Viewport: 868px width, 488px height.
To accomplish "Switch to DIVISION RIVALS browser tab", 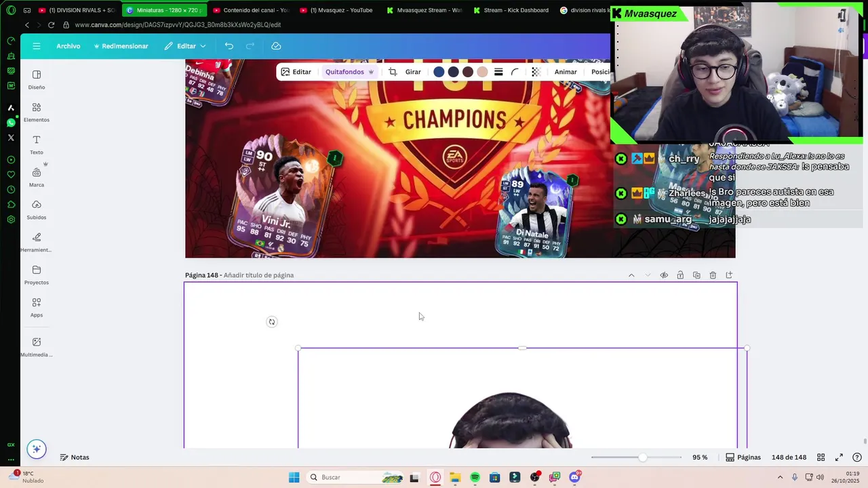I will (x=77, y=10).
